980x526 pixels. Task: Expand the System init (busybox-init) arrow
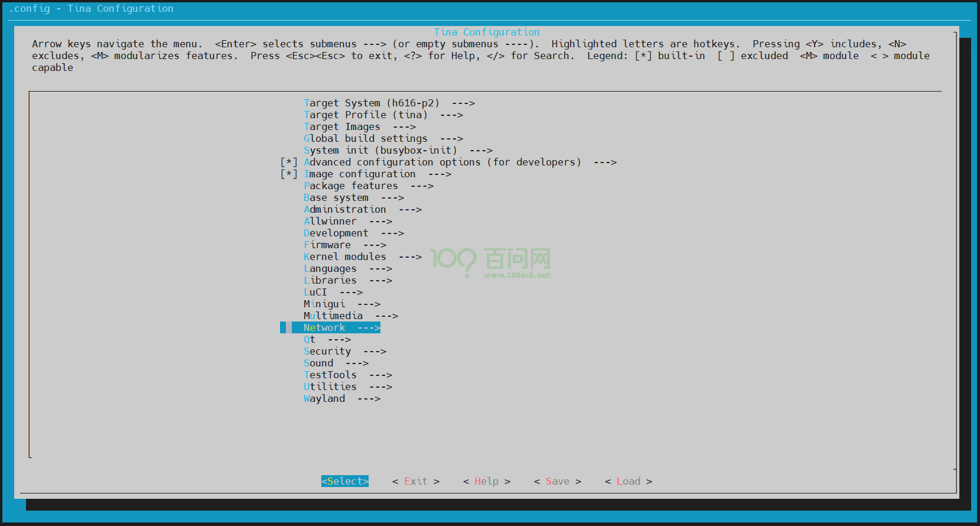click(x=481, y=151)
